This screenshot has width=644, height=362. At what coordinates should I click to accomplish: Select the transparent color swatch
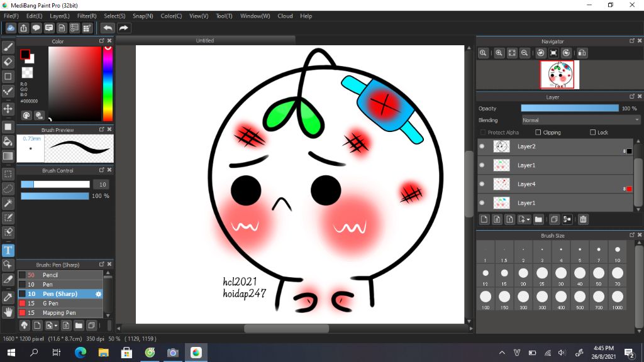pos(27,73)
